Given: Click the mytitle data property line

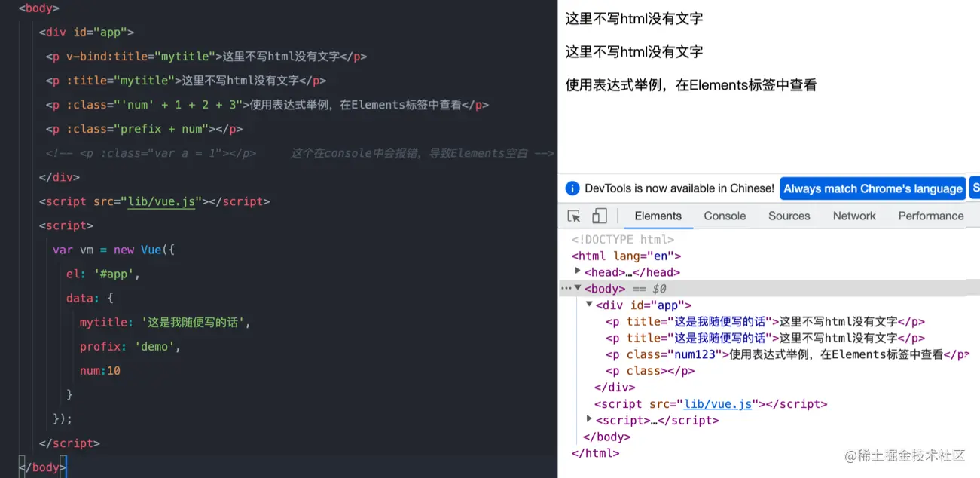Looking at the screenshot, I should 165,322.
